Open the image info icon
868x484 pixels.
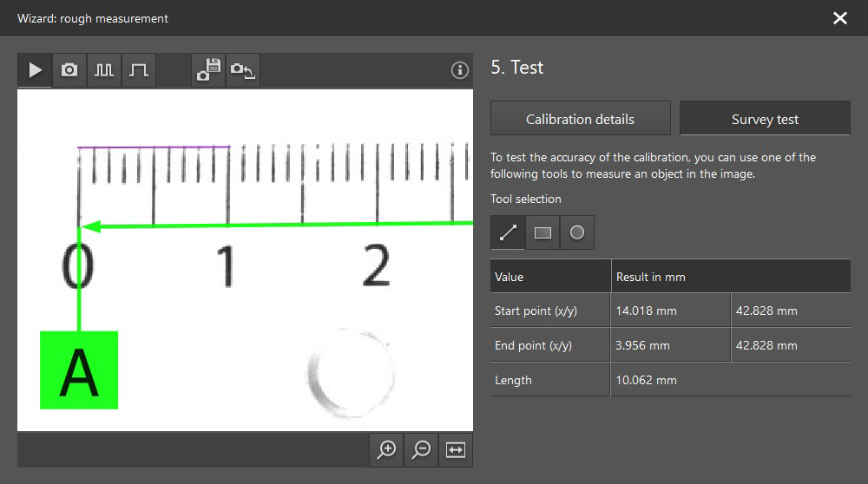pyautogui.click(x=460, y=70)
